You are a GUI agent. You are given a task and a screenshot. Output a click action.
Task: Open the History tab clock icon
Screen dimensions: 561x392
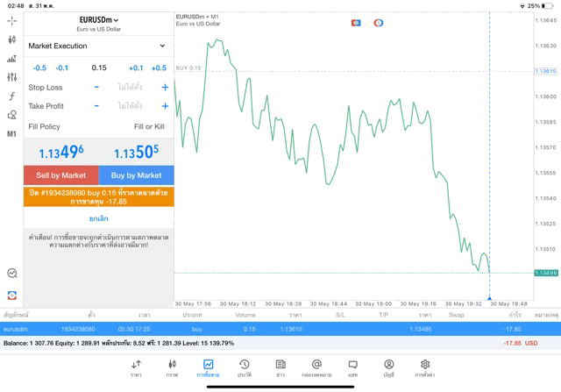point(244,367)
